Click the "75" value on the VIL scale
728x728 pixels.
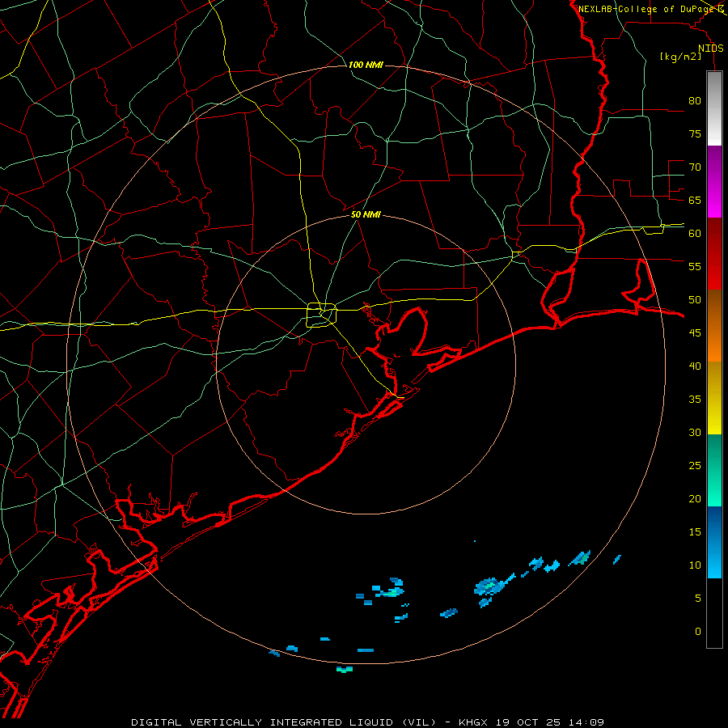coord(695,133)
